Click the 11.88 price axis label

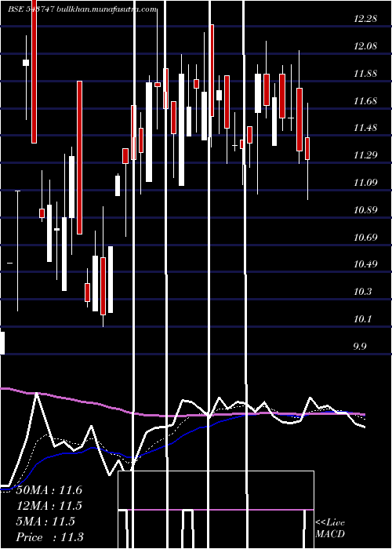pyautogui.click(x=365, y=74)
